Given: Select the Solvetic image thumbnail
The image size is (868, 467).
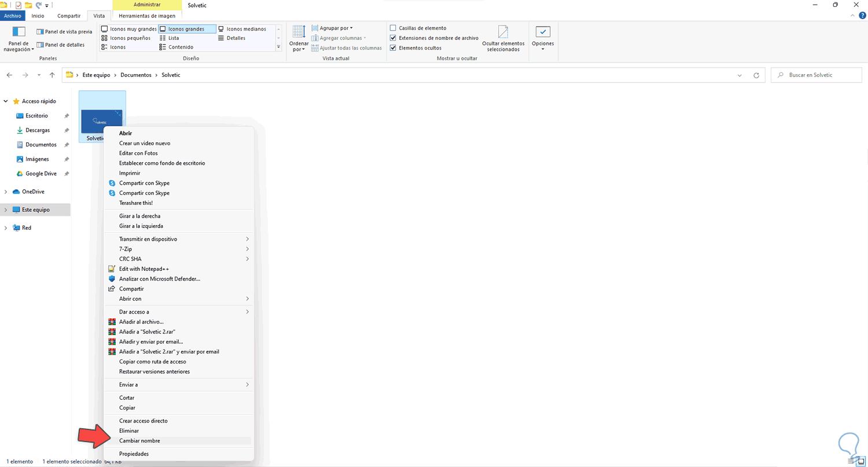Looking at the screenshot, I should pyautogui.click(x=102, y=116).
